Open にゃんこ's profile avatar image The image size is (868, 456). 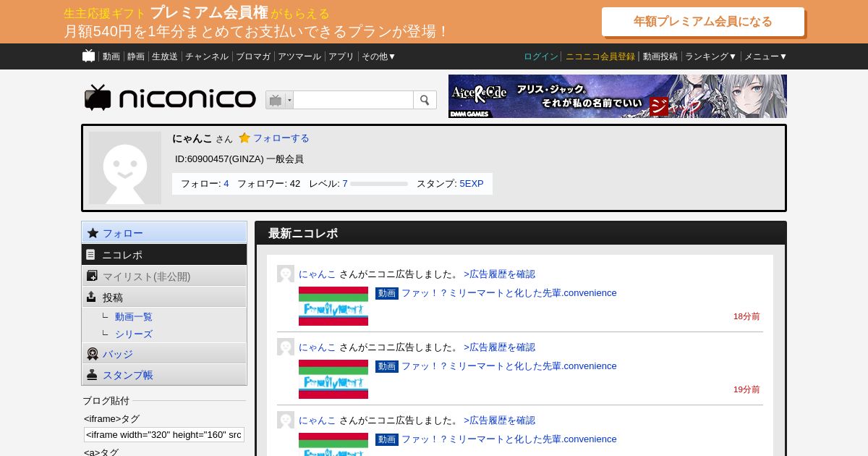point(125,168)
